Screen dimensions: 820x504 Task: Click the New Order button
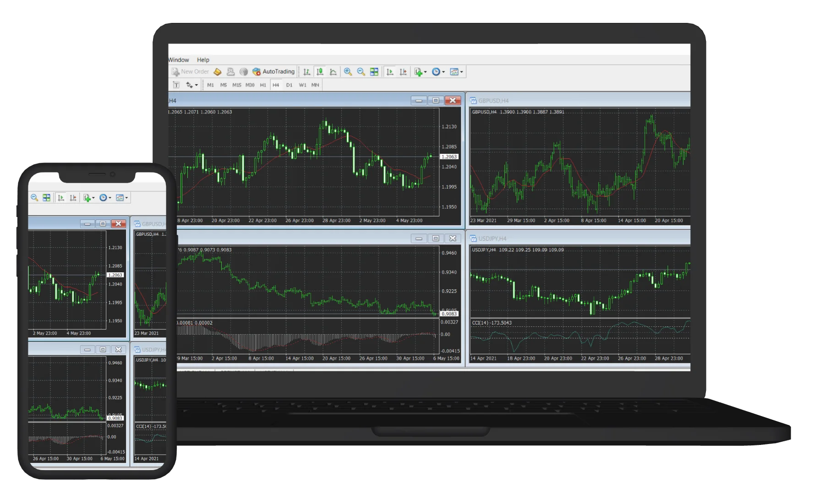coord(190,72)
